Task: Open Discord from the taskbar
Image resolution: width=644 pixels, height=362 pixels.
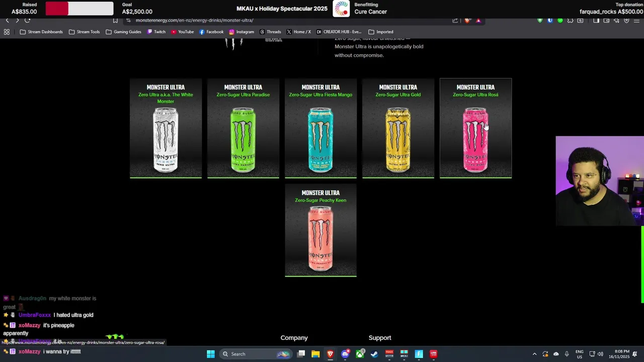Action: 345,354
